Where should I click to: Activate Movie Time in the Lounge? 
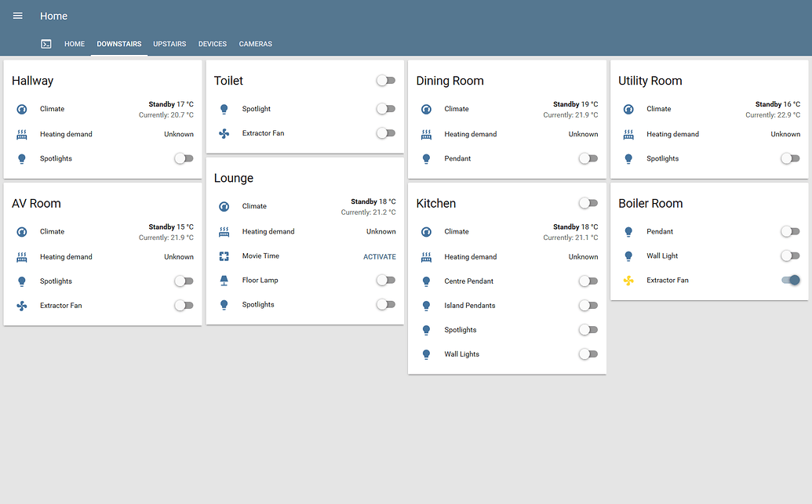point(379,256)
